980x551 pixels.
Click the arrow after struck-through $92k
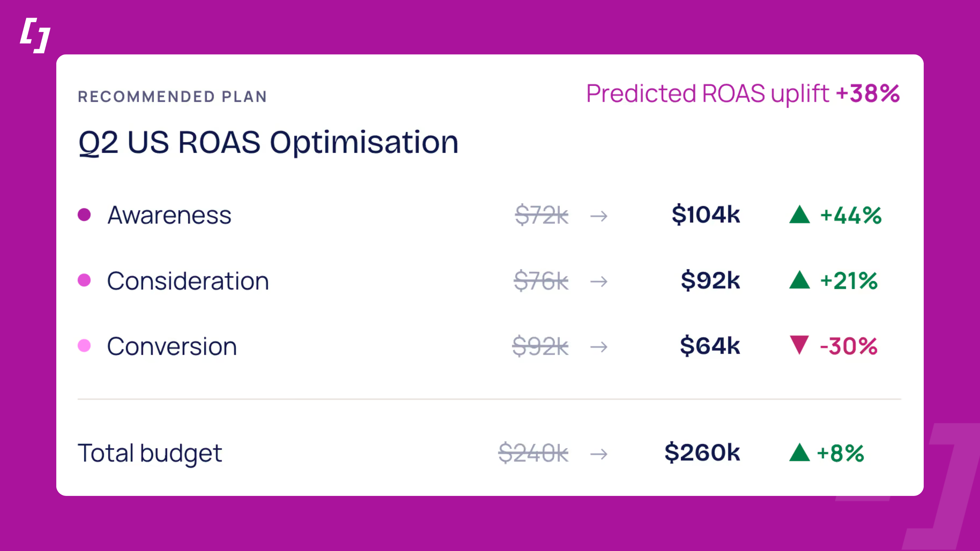click(599, 346)
